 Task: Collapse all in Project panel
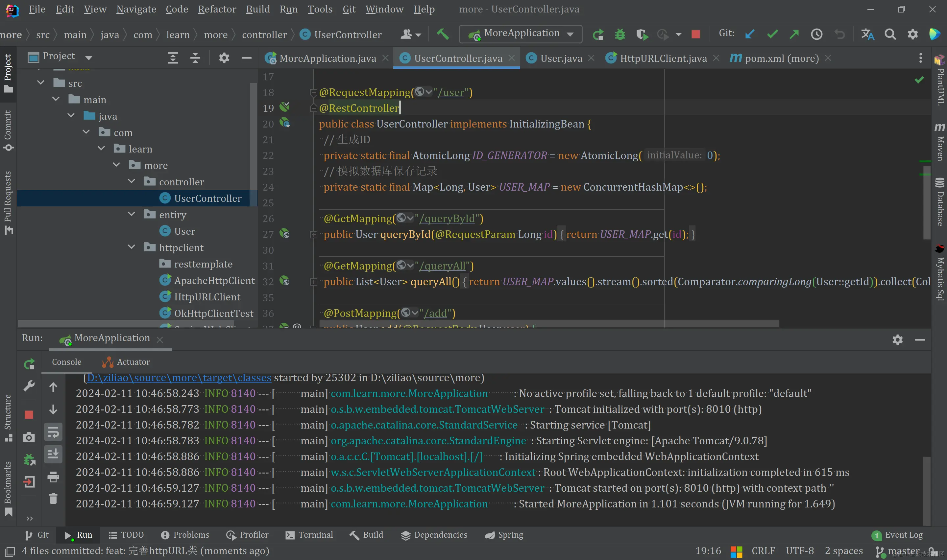pyautogui.click(x=195, y=58)
